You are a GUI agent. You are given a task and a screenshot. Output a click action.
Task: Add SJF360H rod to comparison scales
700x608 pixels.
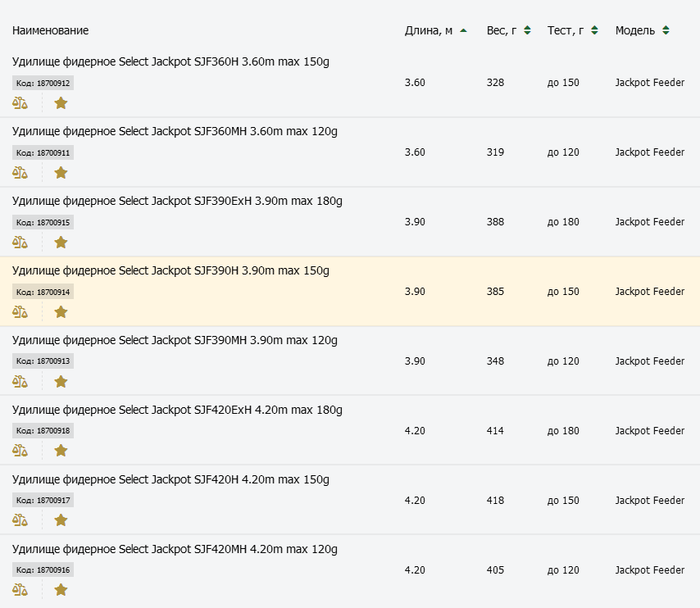(x=20, y=103)
